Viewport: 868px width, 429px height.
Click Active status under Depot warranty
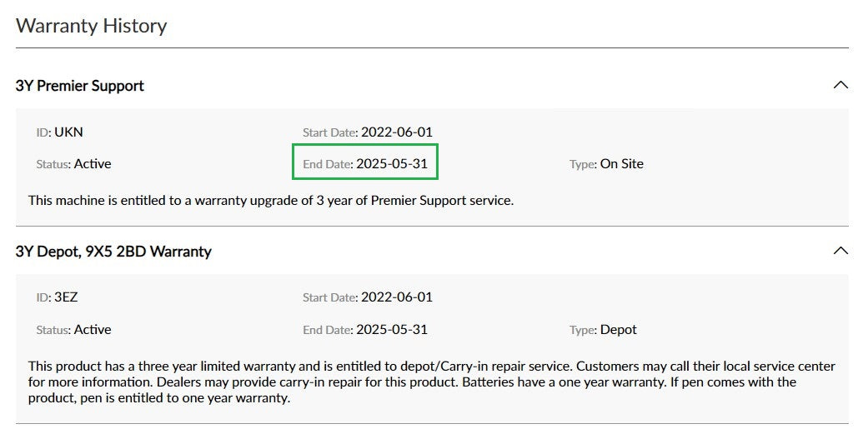coord(92,330)
